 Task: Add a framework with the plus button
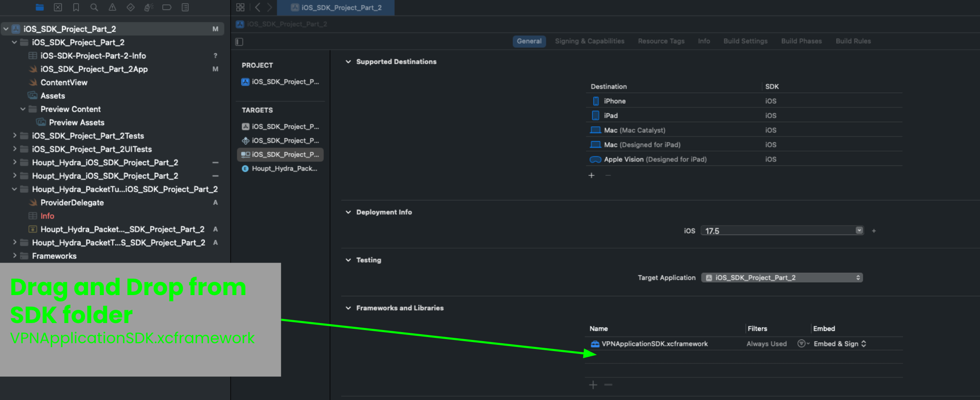tap(593, 385)
